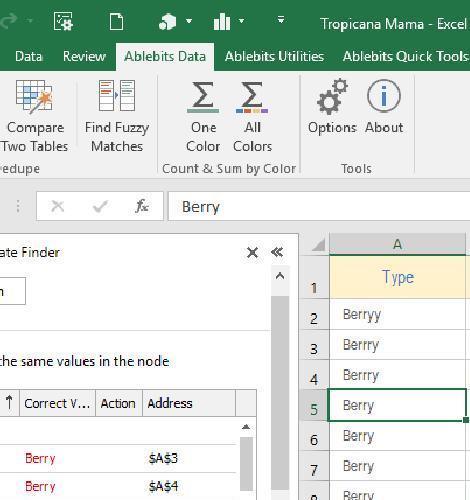The width and height of the screenshot is (470, 500).
Task: Select the Berry row for $A$4
Action: pyautogui.click(x=118, y=487)
